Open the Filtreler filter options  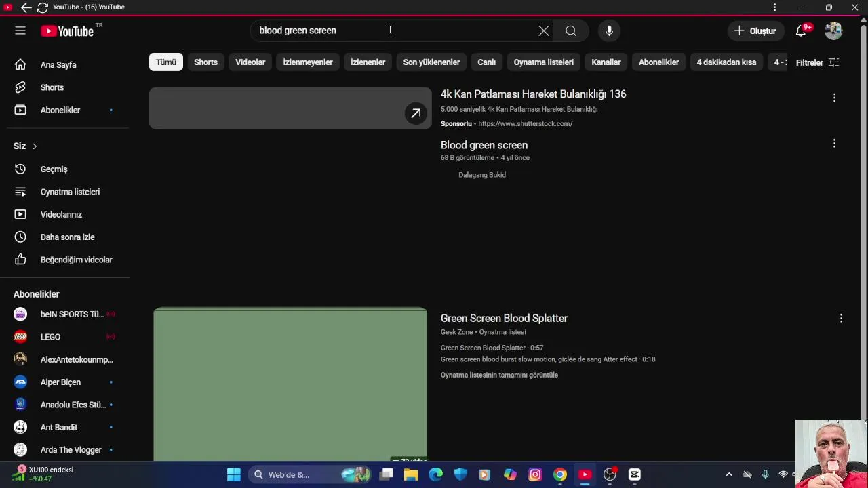pos(817,62)
